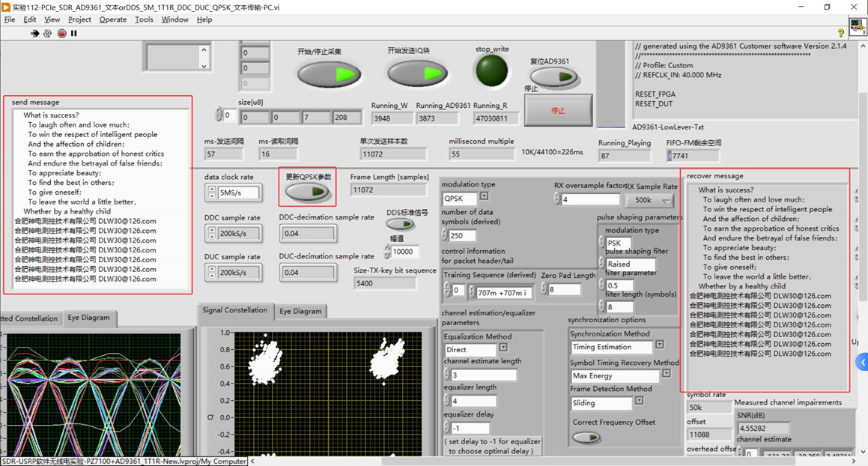Open the View menu
868x466 pixels.
click(x=52, y=19)
